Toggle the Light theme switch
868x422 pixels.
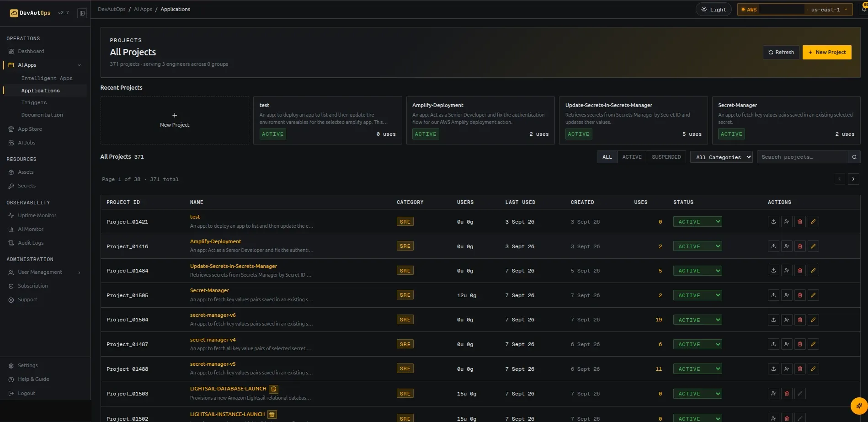[x=714, y=10]
